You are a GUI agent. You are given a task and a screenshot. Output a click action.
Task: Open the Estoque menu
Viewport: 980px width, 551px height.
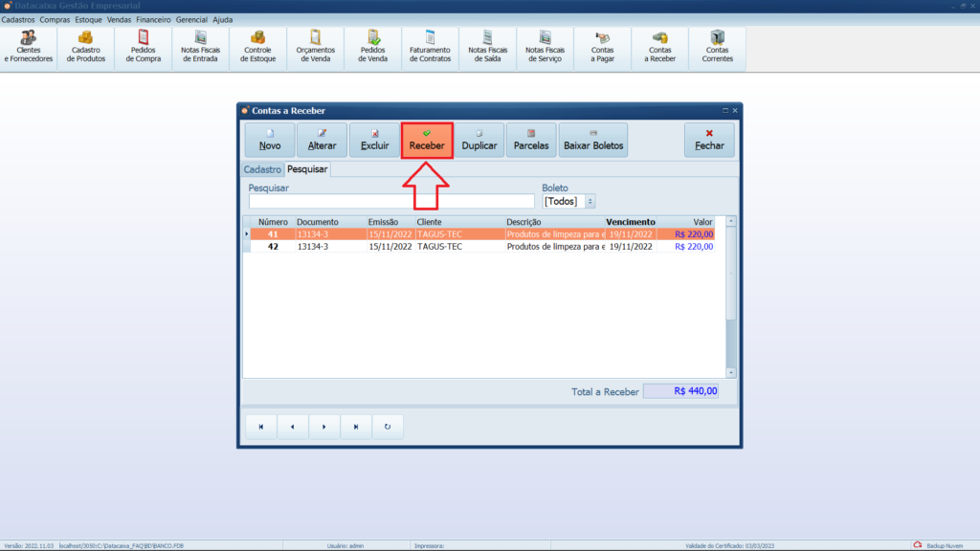click(88, 19)
